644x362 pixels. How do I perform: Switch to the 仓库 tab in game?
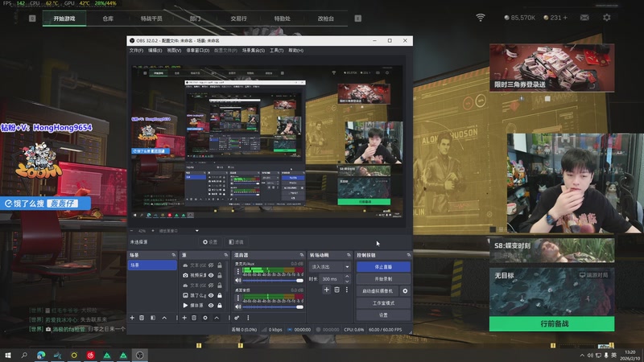click(x=108, y=17)
